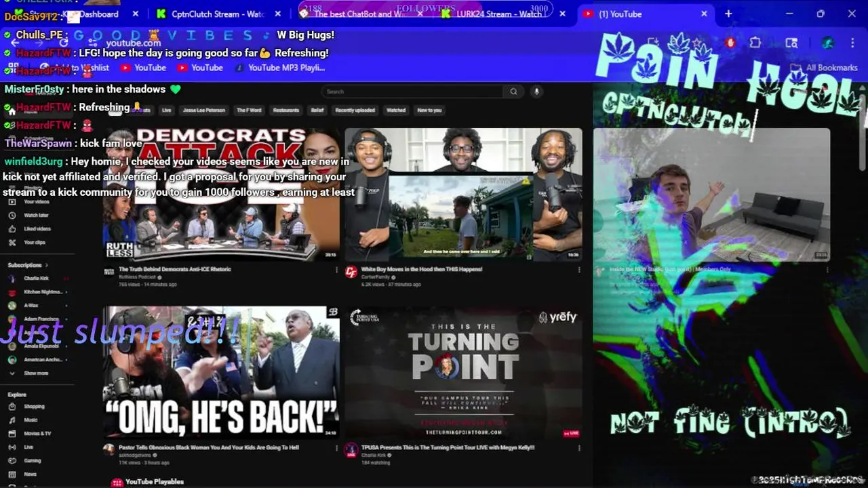
Task: Open a new browser tab
Action: click(x=728, y=14)
